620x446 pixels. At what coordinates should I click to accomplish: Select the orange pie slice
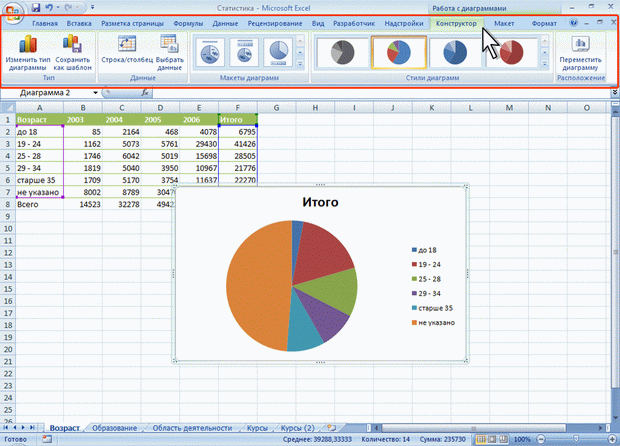[x=257, y=285]
